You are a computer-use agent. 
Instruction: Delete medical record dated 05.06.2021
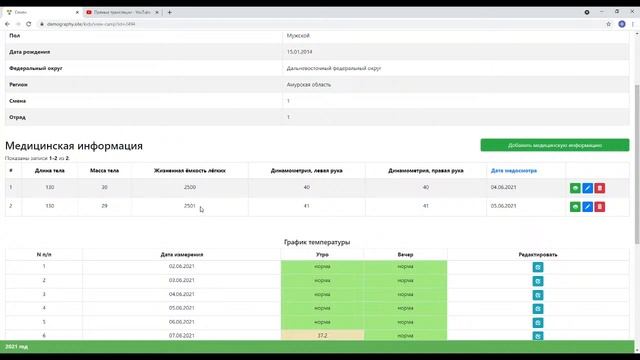click(600, 207)
